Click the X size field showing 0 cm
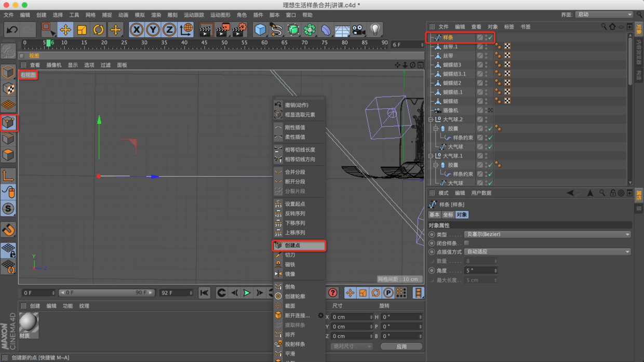 click(x=352, y=317)
